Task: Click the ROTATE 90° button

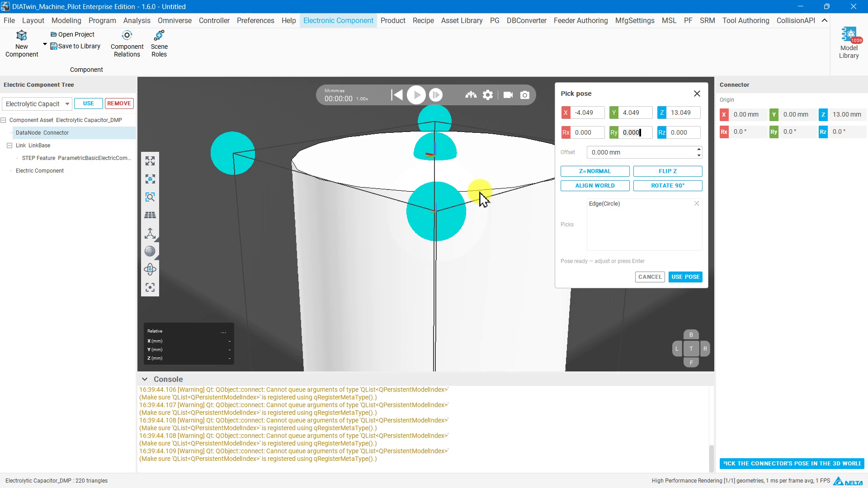Action: point(668,186)
